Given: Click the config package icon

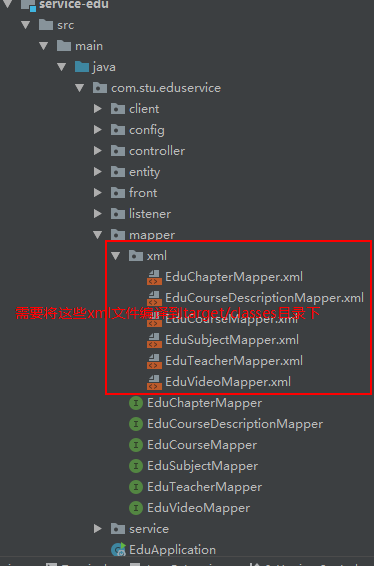Looking at the screenshot, I should point(118,130).
